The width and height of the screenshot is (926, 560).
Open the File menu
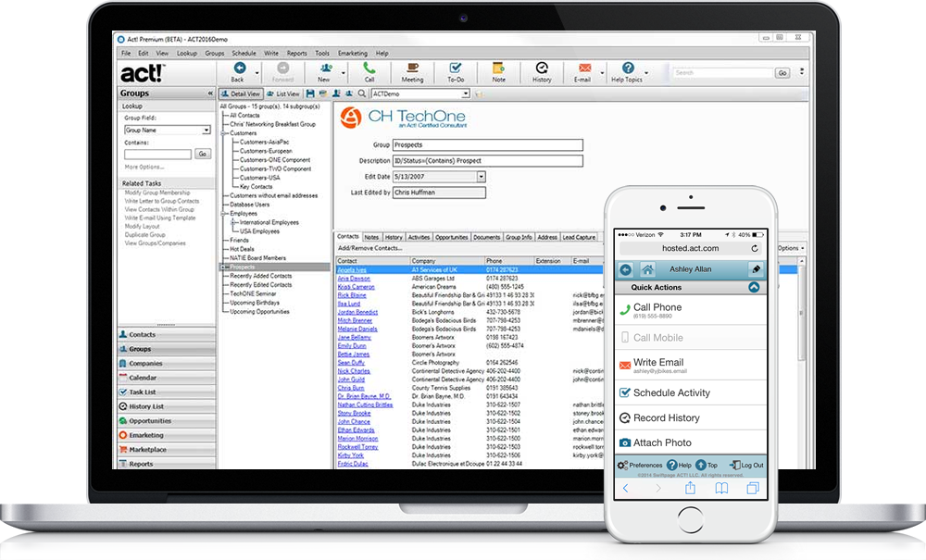click(126, 53)
